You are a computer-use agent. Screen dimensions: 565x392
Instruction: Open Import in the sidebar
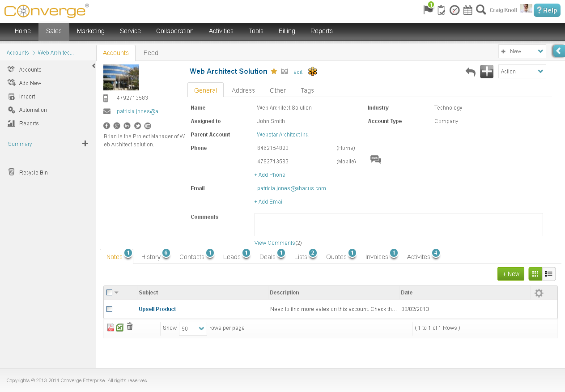click(27, 97)
